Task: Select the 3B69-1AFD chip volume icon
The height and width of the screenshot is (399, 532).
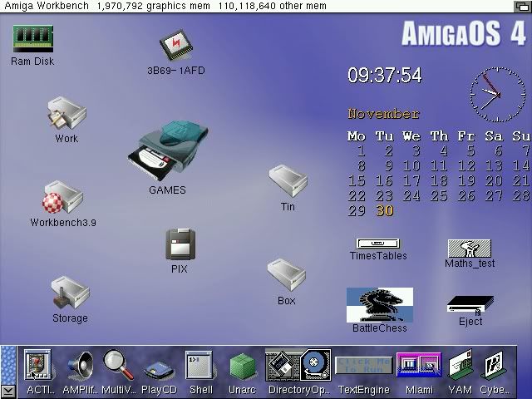Action: [176, 45]
